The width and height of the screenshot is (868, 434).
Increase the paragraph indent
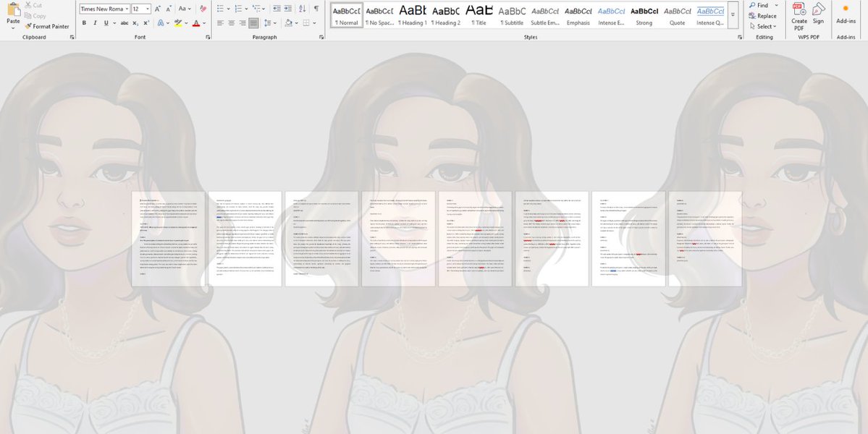[x=288, y=9]
